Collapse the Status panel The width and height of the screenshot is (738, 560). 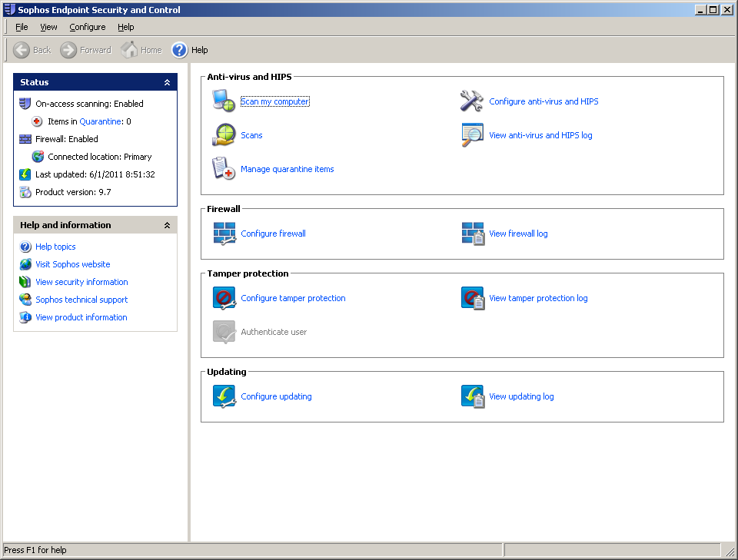point(167,82)
